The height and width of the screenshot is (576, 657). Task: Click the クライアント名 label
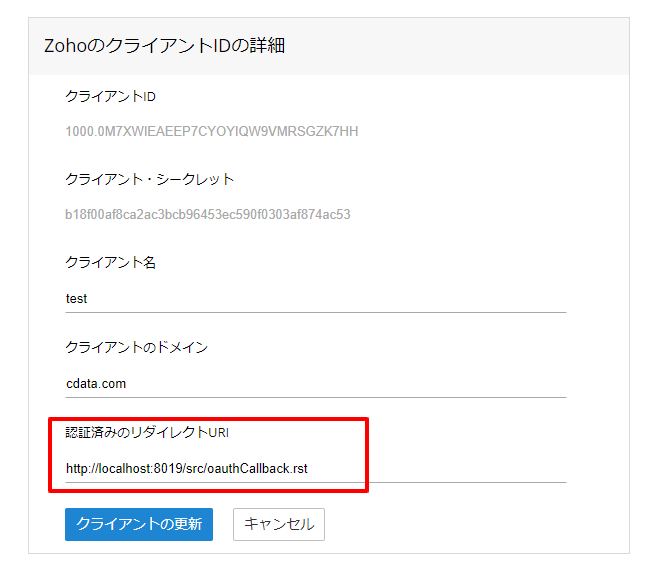[111, 263]
